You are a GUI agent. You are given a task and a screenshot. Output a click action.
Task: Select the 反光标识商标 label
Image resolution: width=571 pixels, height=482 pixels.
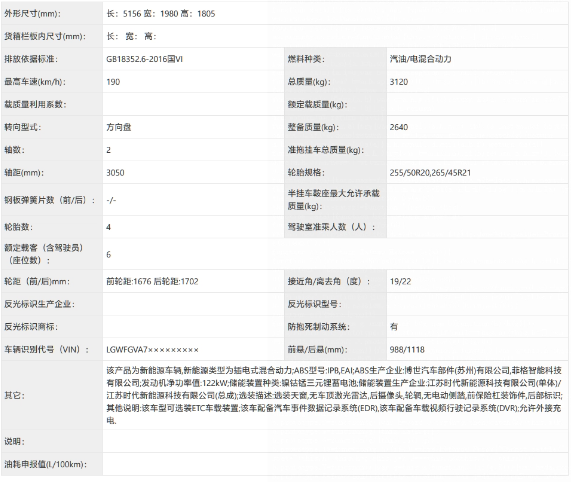[31, 327]
